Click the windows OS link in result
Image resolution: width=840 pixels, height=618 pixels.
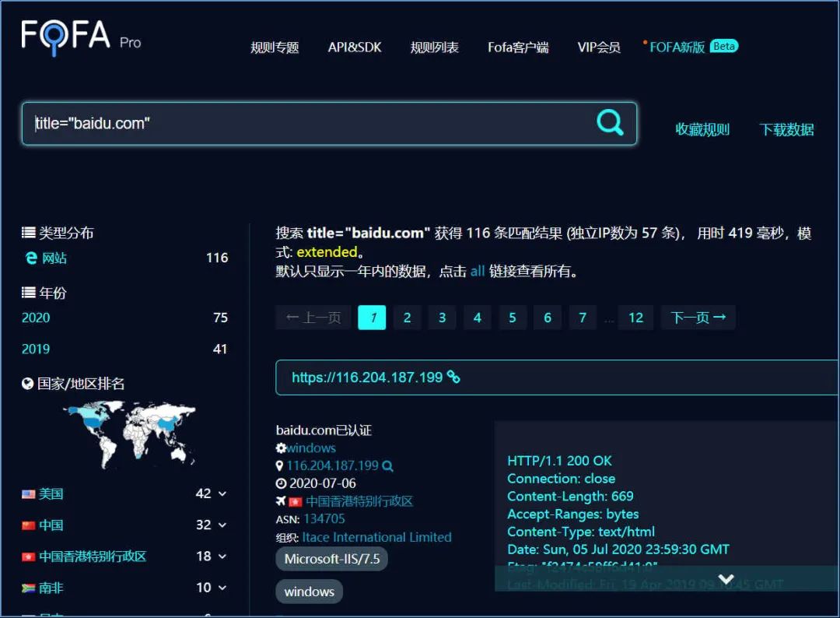(x=311, y=448)
